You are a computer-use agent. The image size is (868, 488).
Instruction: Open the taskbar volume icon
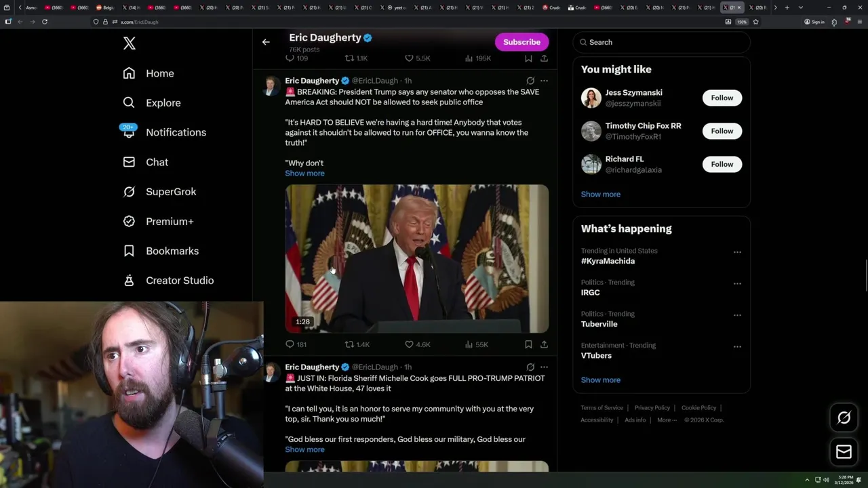[x=826, y=480]
